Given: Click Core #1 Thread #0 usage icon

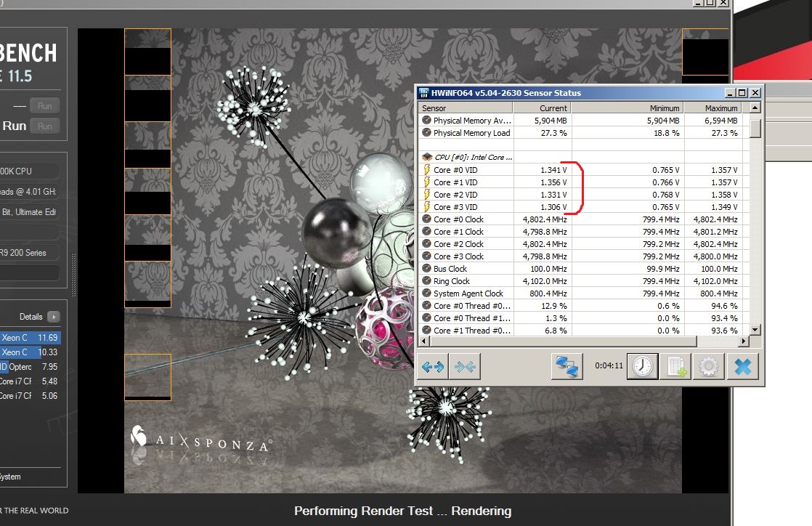Looking at the screenshot, I should [427, 330].
